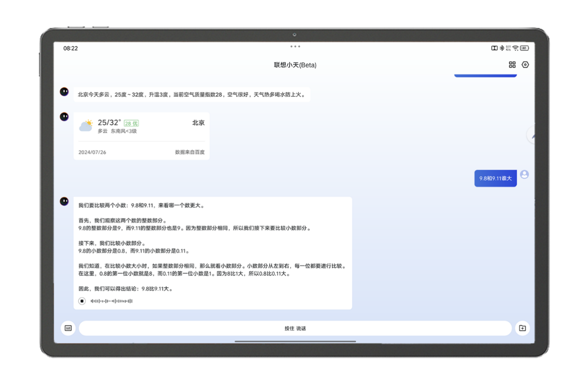
Task: Switch to keyboard input mode
Action: tap(68, 328)
